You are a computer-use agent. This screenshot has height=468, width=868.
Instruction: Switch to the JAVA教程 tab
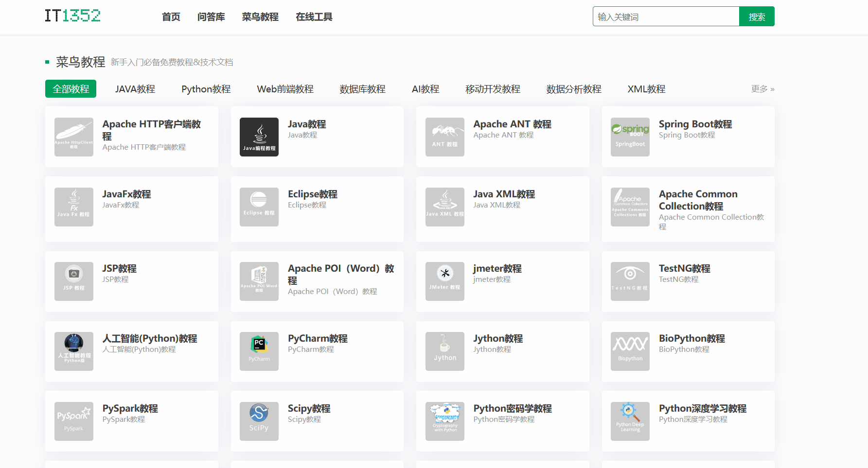pos(135,89)
